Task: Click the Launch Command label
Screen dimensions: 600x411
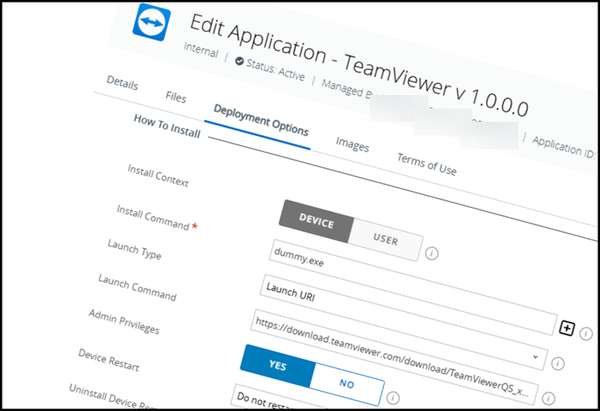Action: click(137, 287)
